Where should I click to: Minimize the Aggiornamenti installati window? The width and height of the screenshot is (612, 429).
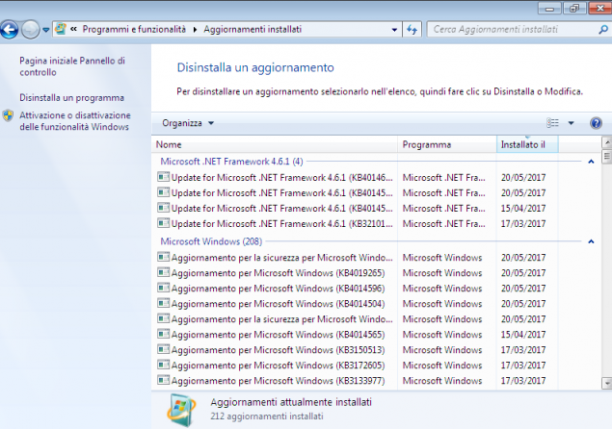point(550,8)
